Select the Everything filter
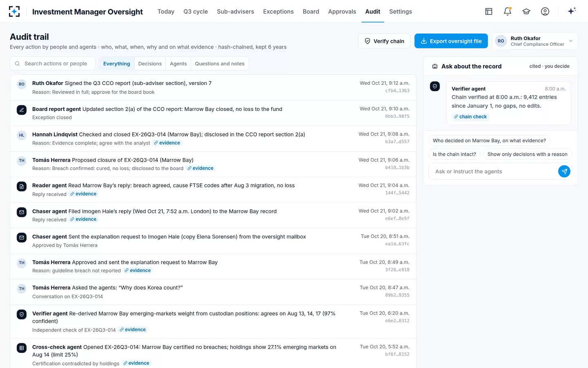The width and height of the screenshot is (588, 368). pyautogui.click(x=116, y=63)
